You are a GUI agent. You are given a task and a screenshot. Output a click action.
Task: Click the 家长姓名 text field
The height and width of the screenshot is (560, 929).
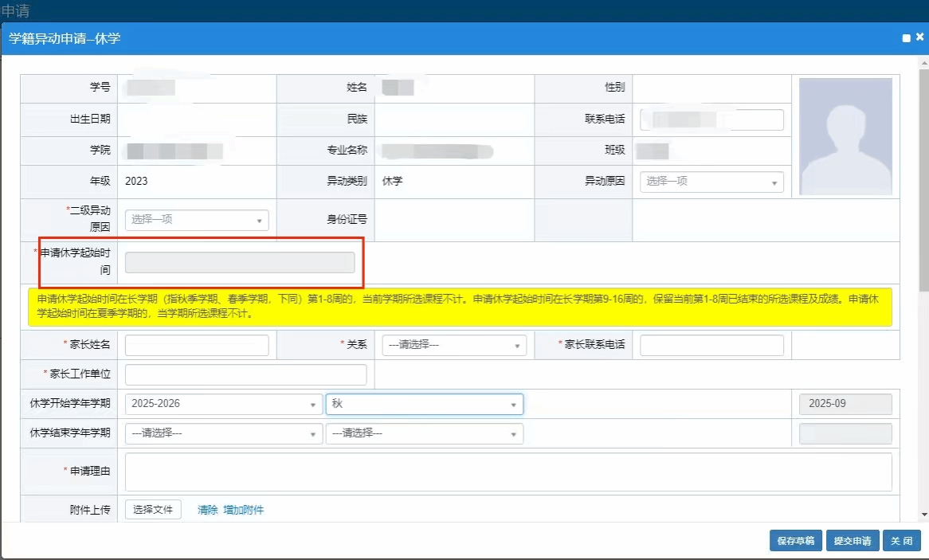coord(197,345)
